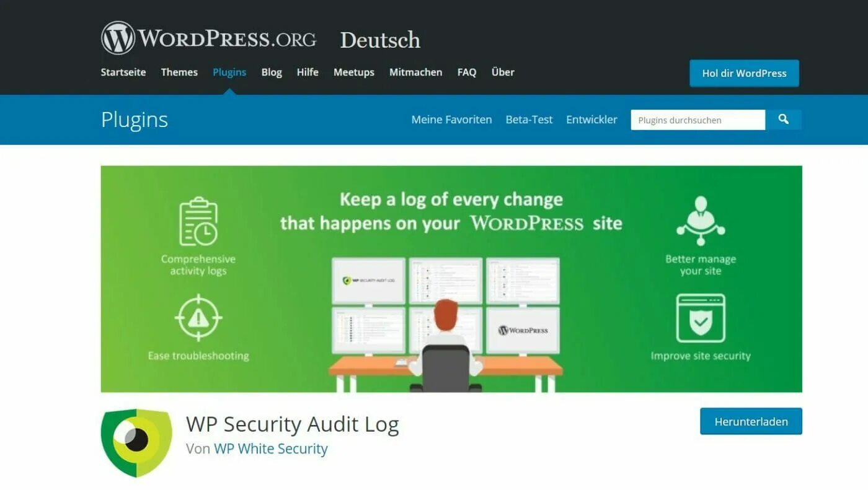Click the ease troubleshooting target icon

click(x=198, y=318)
